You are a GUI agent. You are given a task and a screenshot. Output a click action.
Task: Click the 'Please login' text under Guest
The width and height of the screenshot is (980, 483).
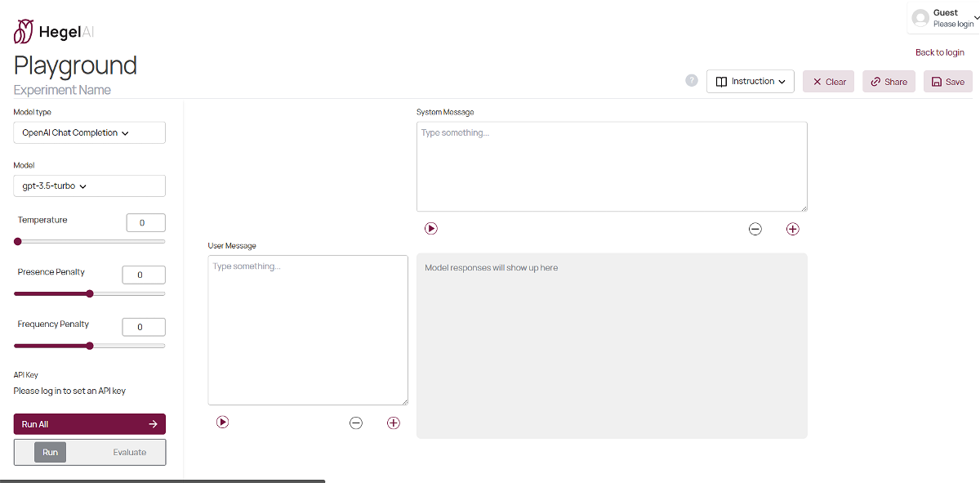(x=953, y=25)
